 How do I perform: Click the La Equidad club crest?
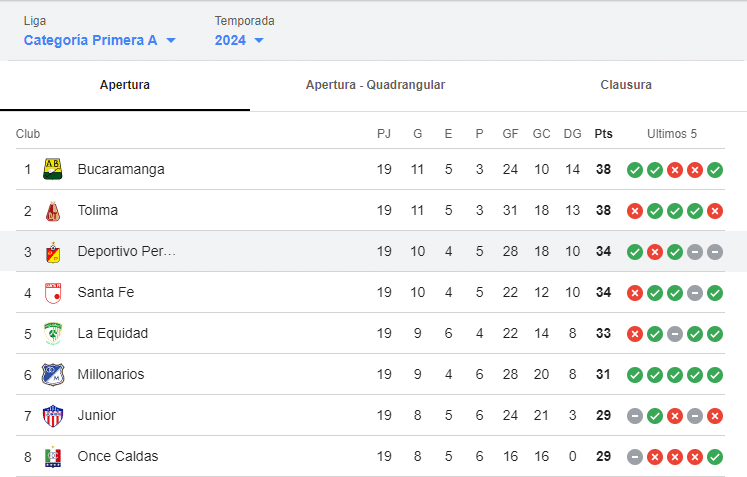tap(53, 334)
